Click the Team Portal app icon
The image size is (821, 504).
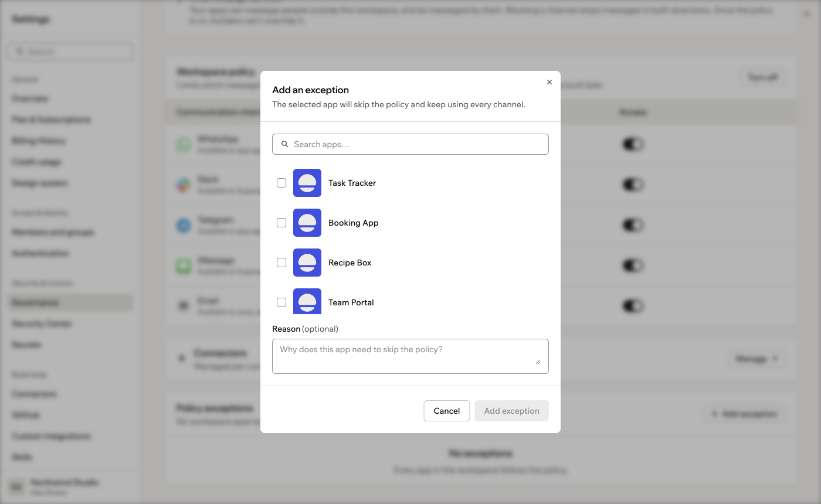point(307,301)
